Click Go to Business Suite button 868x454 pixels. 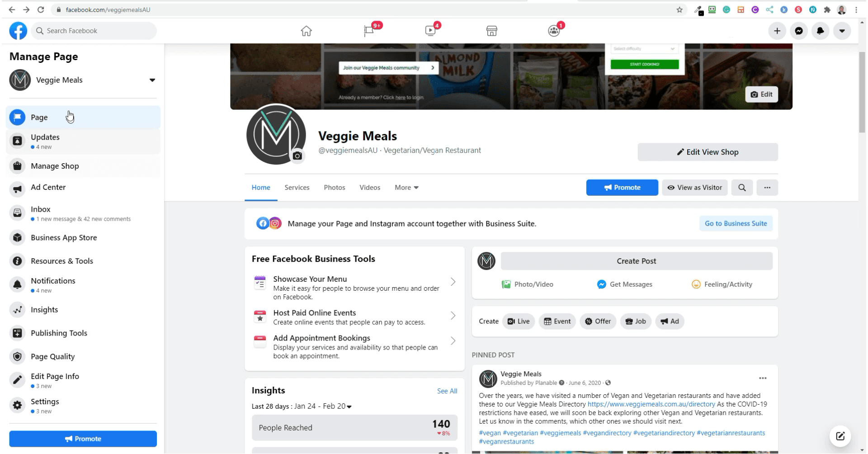[x=736, y=223]
